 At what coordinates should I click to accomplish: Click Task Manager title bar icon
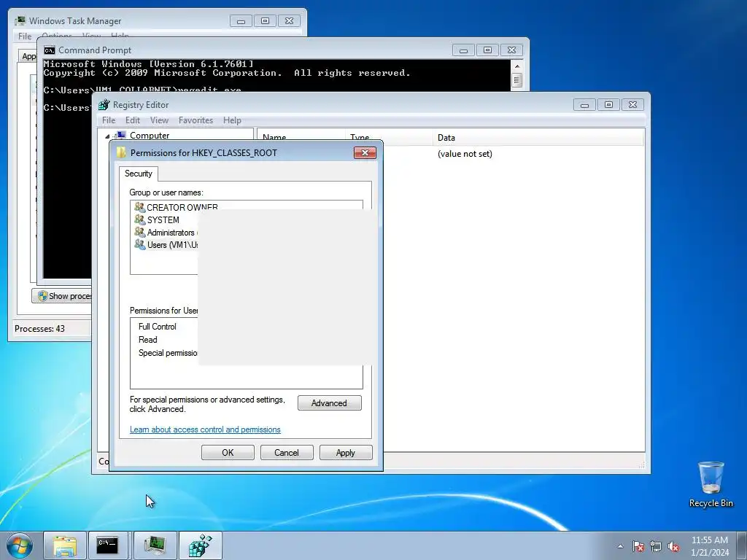click(x=20, y=21)
